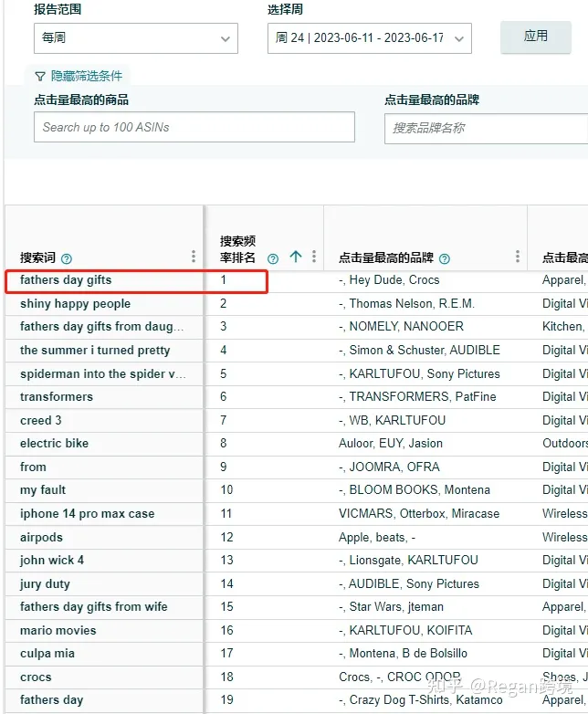The height and width of the screenshot is (714, 588).
Task: Click search term john wick 4
Action: (x=52, y=560)
